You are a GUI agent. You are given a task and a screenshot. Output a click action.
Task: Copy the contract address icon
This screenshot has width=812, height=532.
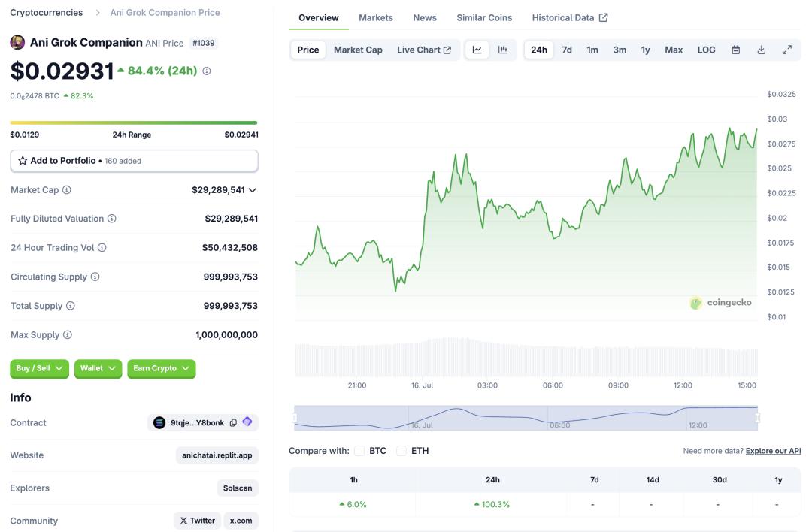[x=233, y=423]
